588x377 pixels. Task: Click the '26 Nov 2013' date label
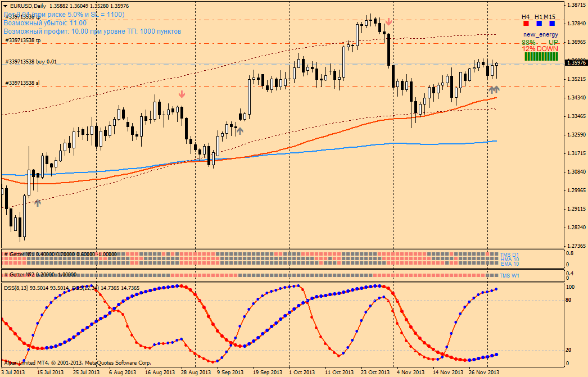coord(484,372)
